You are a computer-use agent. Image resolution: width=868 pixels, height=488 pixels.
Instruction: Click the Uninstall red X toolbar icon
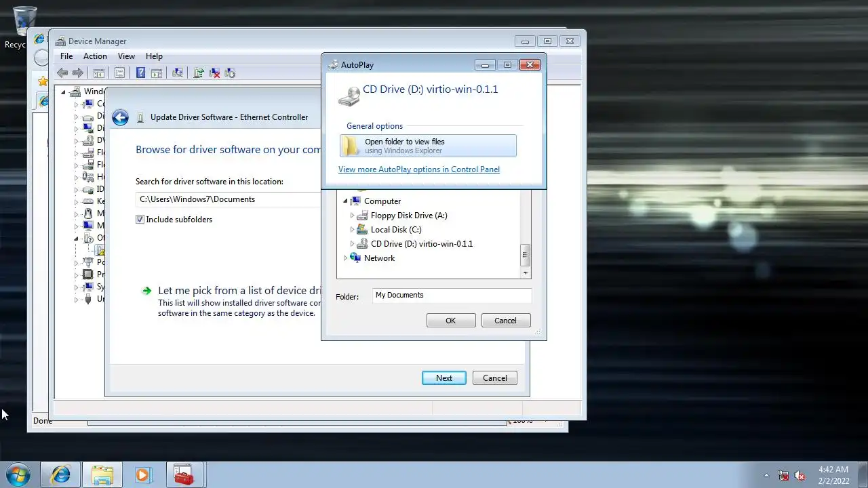(214, 73)
